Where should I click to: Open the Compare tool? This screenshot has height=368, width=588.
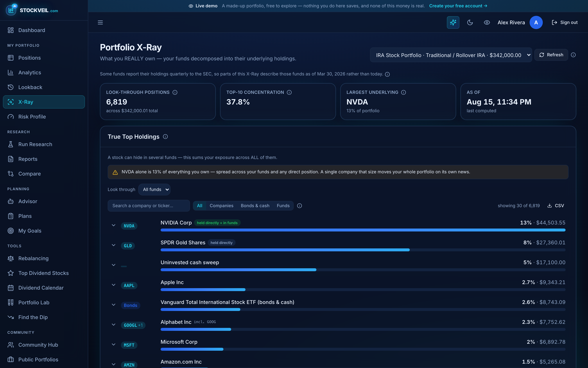[x=44, y=174]
